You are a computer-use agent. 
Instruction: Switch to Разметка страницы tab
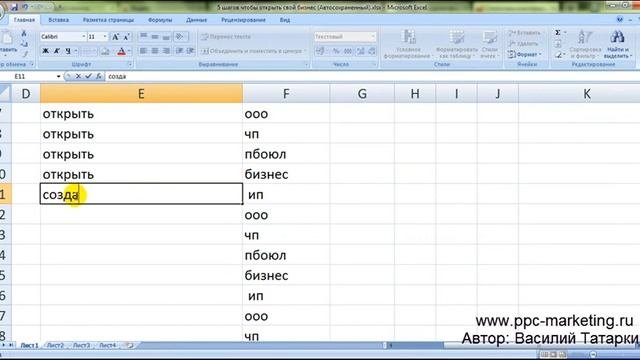pyautogui.click(x=108, y=20)
